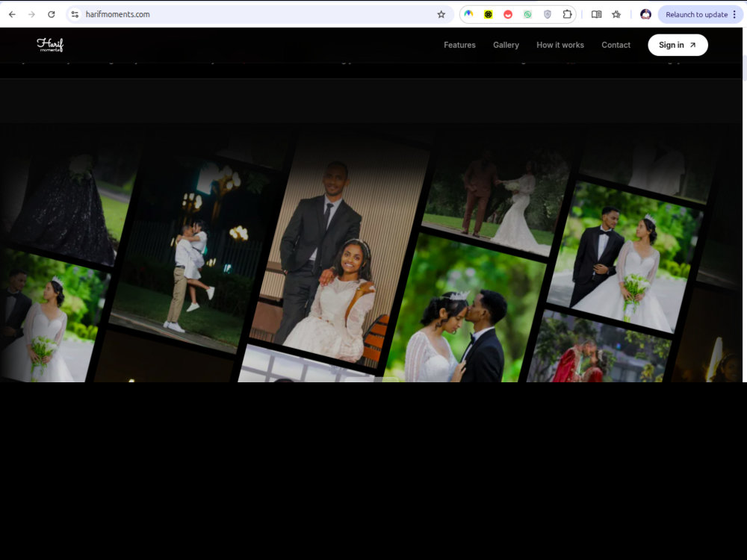Open the groom in bow tie with bride photo
Viewport: 747px width, 560px height.
625,257
